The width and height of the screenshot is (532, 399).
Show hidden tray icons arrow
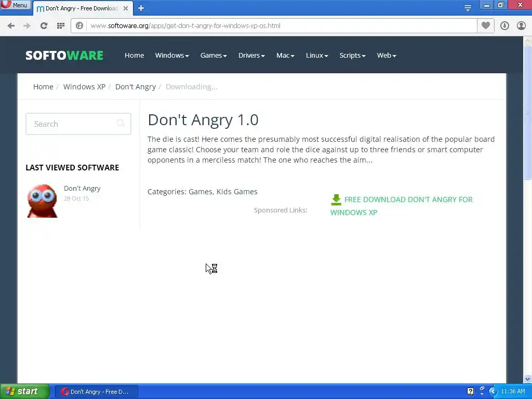point(493,392)
